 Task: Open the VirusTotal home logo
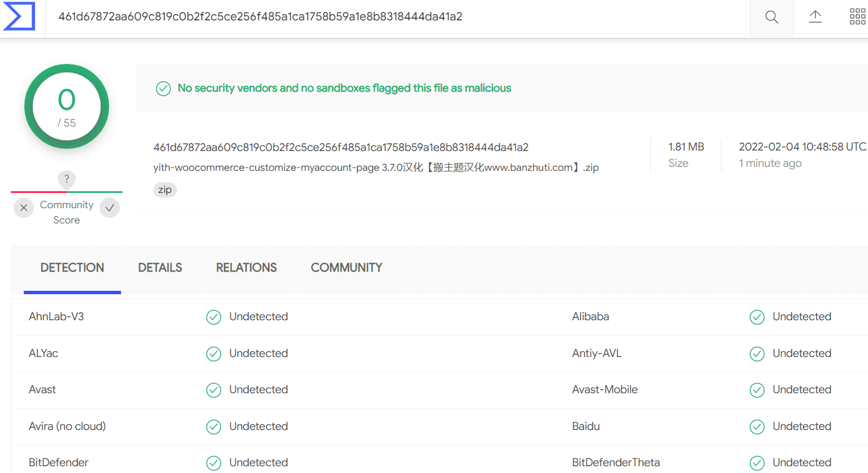click(19, 16)
